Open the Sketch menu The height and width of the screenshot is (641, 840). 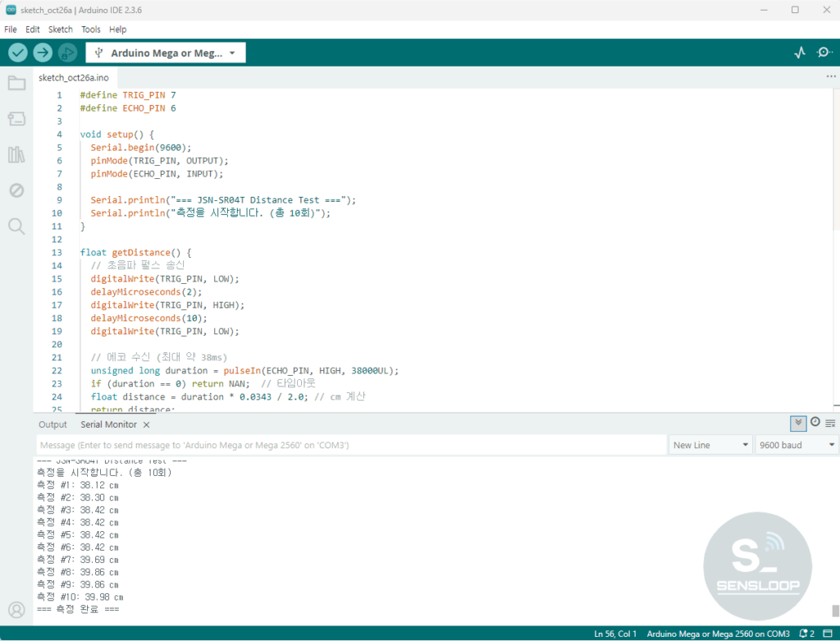coord(61,29)
